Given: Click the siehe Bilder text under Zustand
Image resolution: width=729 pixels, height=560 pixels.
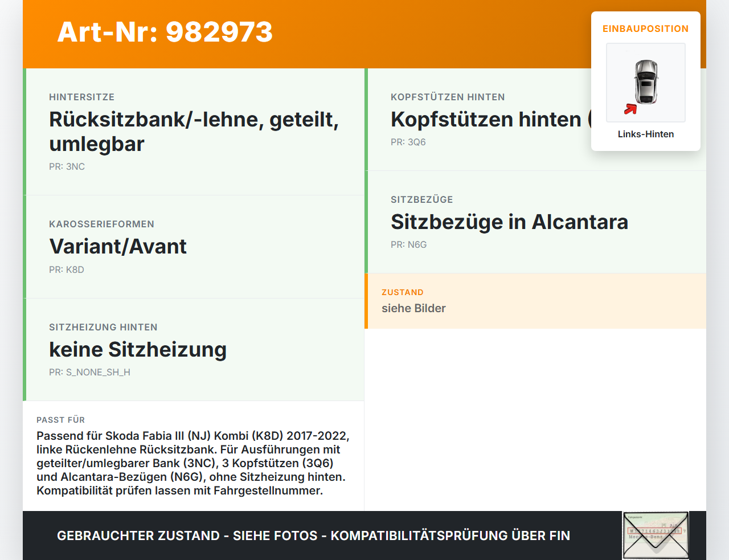Looking at the screenshot, I should pyautogui.click(x=413, y=308).
